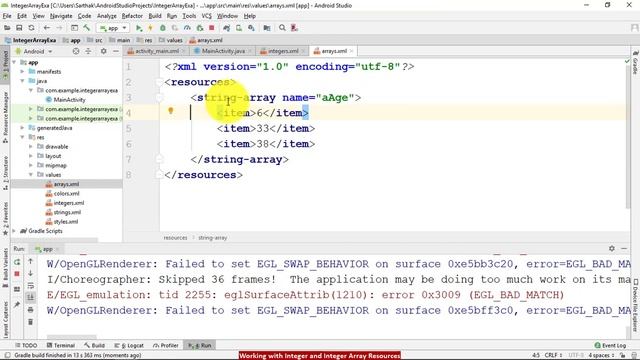Viewport: 640px width, 360px height.
Task: Open the Profiler tool window
Action: point(166,345)
